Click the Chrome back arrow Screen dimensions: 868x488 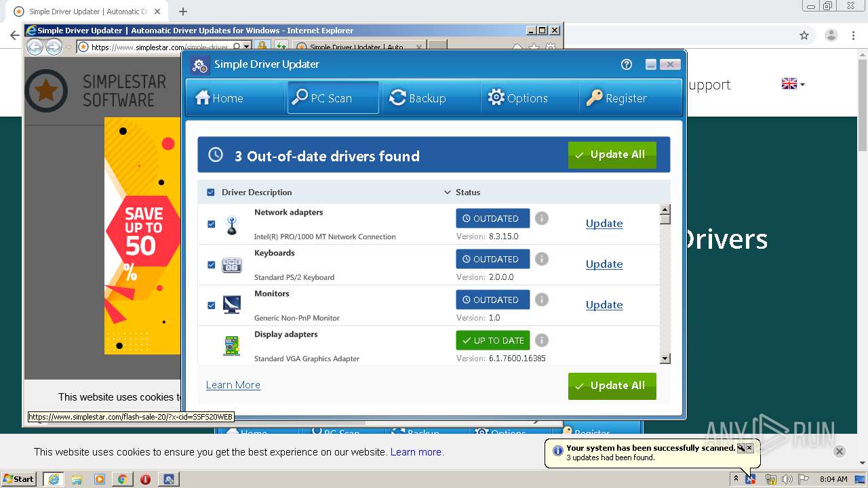pyautogui.click(x=14, y=35)
